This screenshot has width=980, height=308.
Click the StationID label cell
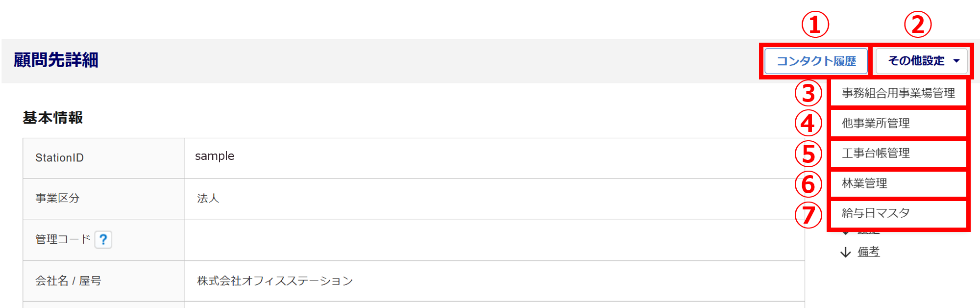coord(60,158)
